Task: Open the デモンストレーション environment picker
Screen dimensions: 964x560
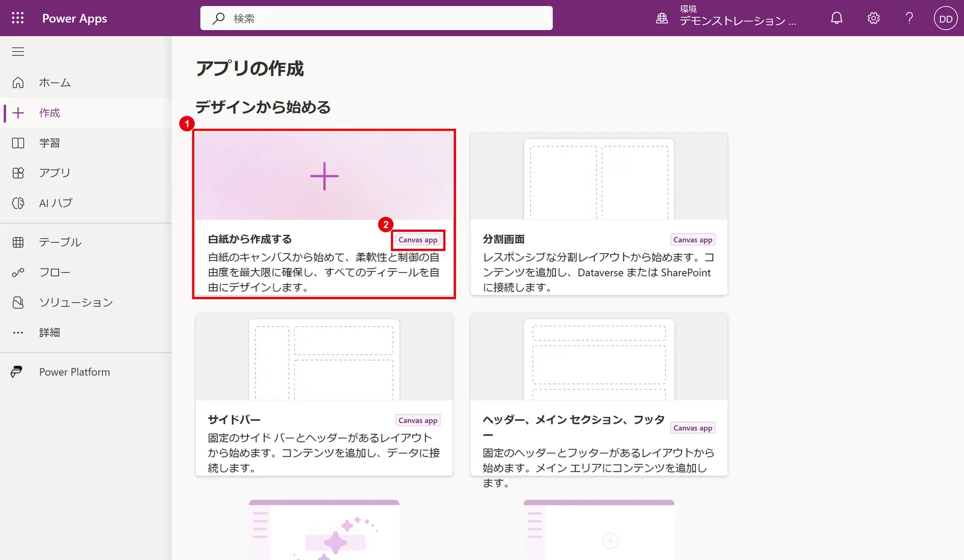Action: 726,17
